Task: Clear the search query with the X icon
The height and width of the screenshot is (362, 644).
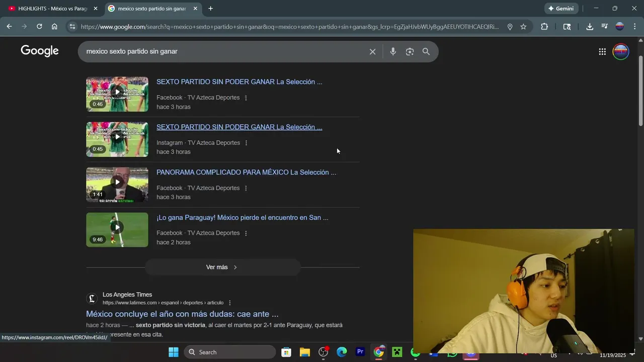Action: (x=372, y=51)
